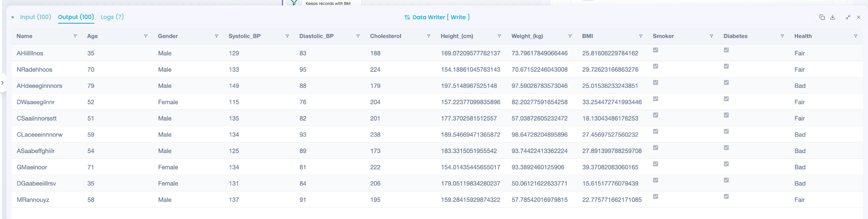
Task: Click diastolic value 95
Action: pyautogui.click(x=303, y=70)
